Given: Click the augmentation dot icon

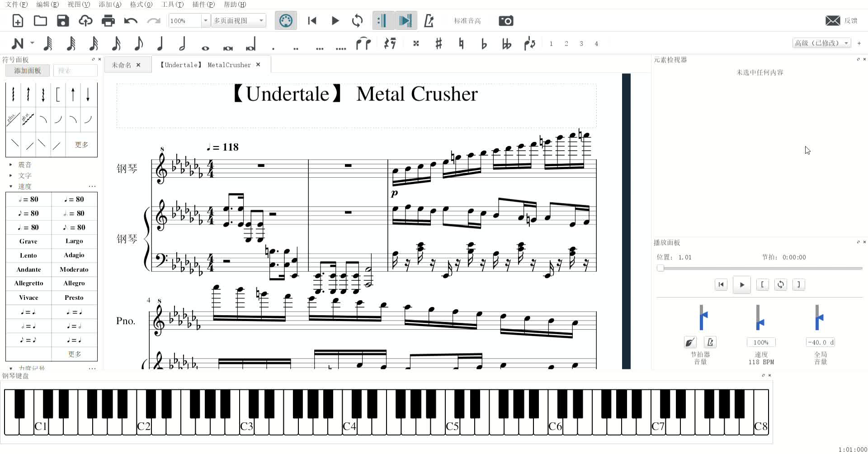Looking at the screenshot, I should point(273,43).
